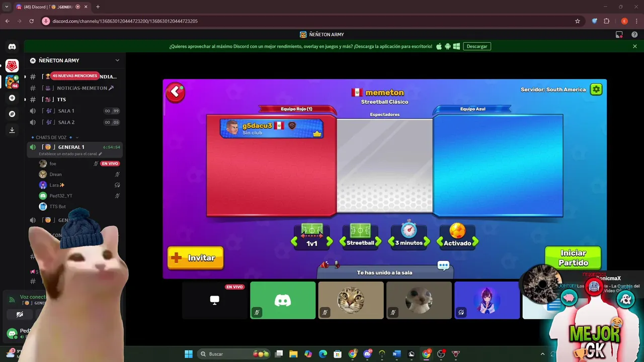Open Microsoft Store from the taskbar
Viewport: 644px width, 362px height.
click(338, 354)
